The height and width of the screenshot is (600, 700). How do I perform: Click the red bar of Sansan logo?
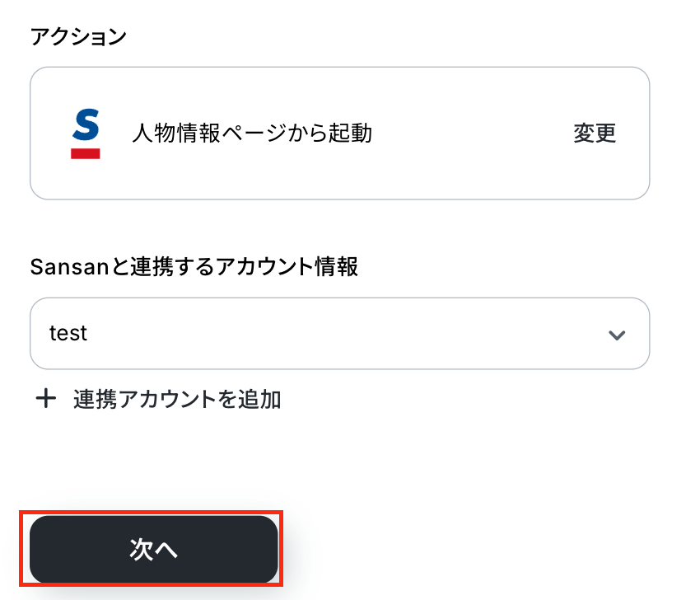pos(86,153)
